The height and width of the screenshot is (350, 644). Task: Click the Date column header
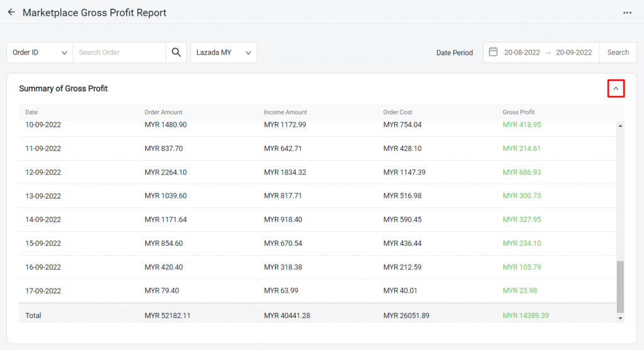[31, 112]
